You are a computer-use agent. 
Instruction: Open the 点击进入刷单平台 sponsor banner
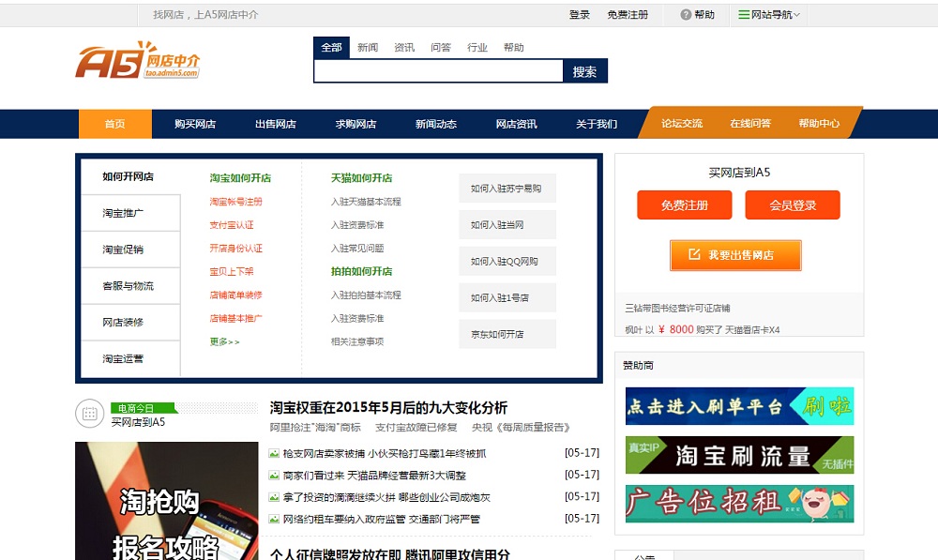click(739, 406)
